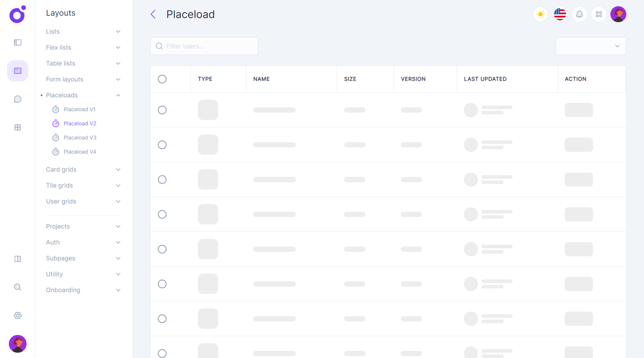The height and width of the screenshot is (358, 644).
Task: Open the apps grid icon in header
Action: (599, 14)
